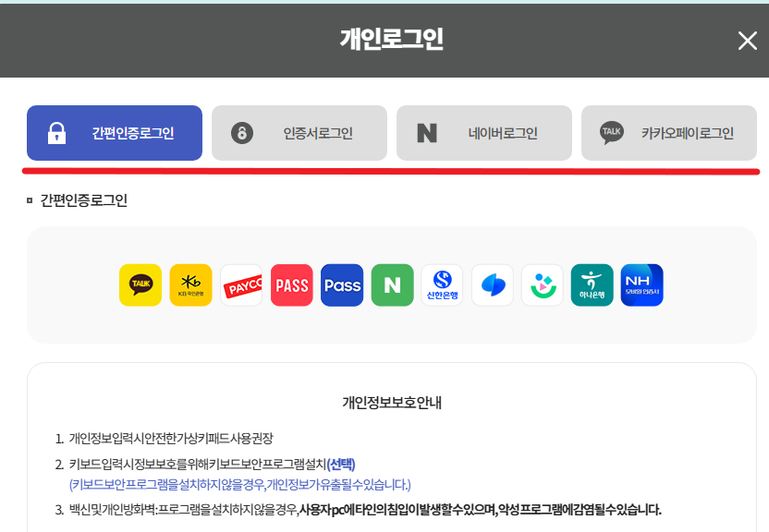Open the 인증서로그인 tab
Image resolution: width=769 pixels, height=532 pixels.
299,133
